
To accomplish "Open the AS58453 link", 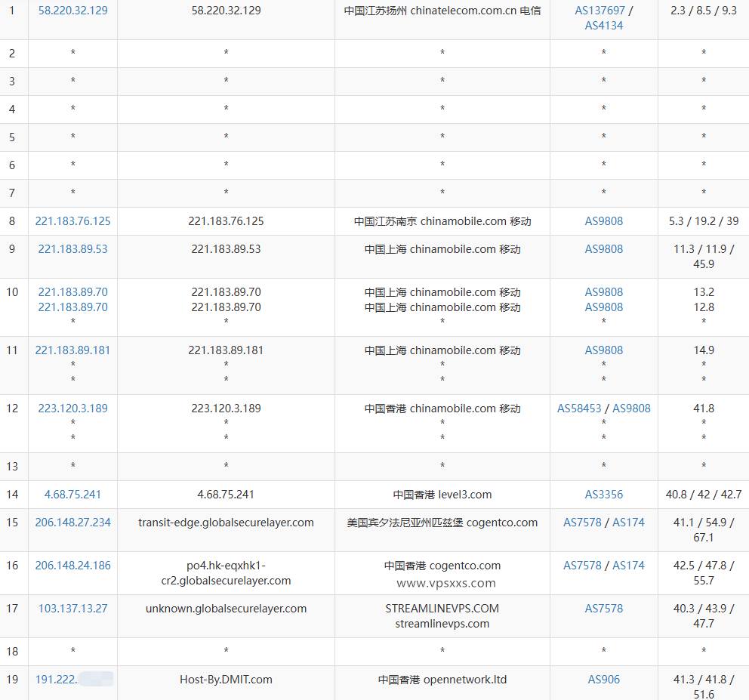I will 579,409.
